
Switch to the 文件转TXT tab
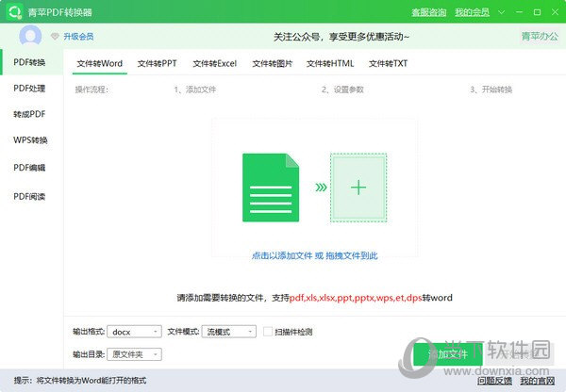(x=388, y=63)
